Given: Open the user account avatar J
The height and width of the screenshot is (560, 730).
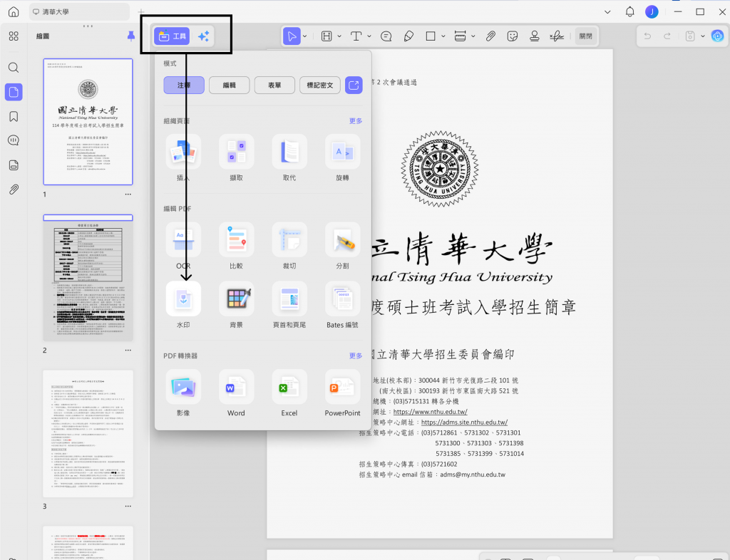Looking at the screenshot, I should [652, 11].
